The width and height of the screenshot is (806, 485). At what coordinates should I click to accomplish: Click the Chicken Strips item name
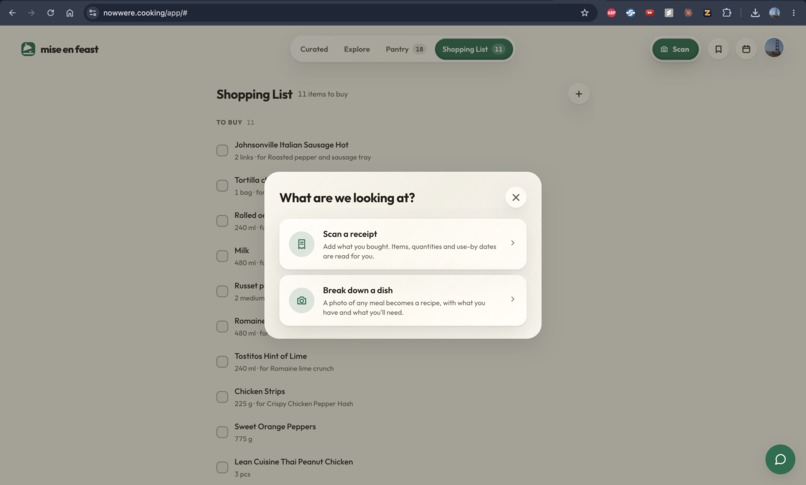point(260,391)
